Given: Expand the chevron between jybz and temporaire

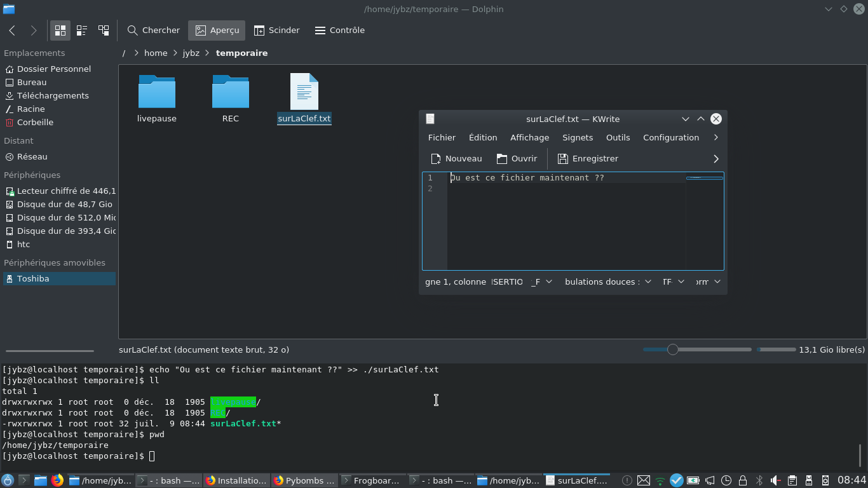Looking at the screenshot, I should pyautogui.click(x=207, y=53).
